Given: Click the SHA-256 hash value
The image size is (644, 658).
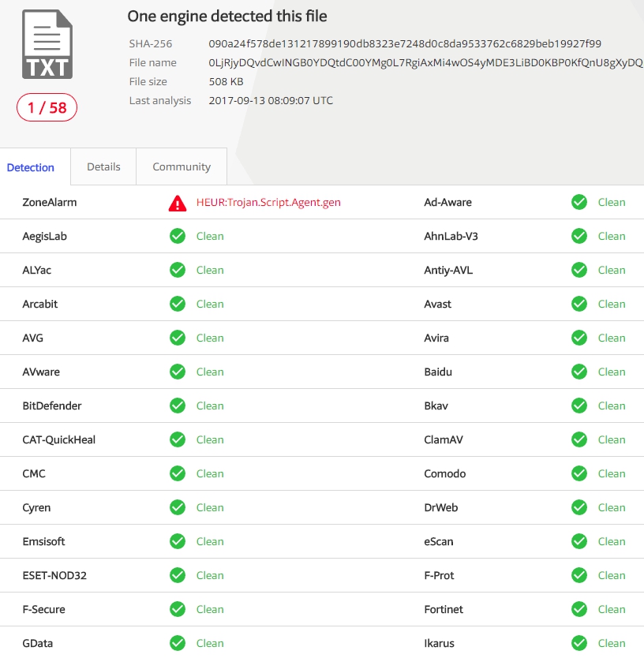Looking at the screenshot, I should click(x=404, y=43).
